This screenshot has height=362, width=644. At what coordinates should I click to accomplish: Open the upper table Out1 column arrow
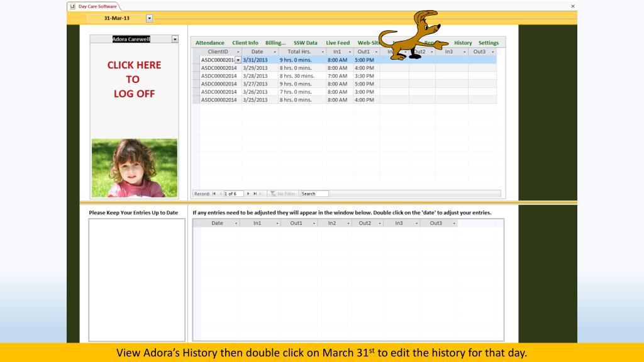coord(376,52)
